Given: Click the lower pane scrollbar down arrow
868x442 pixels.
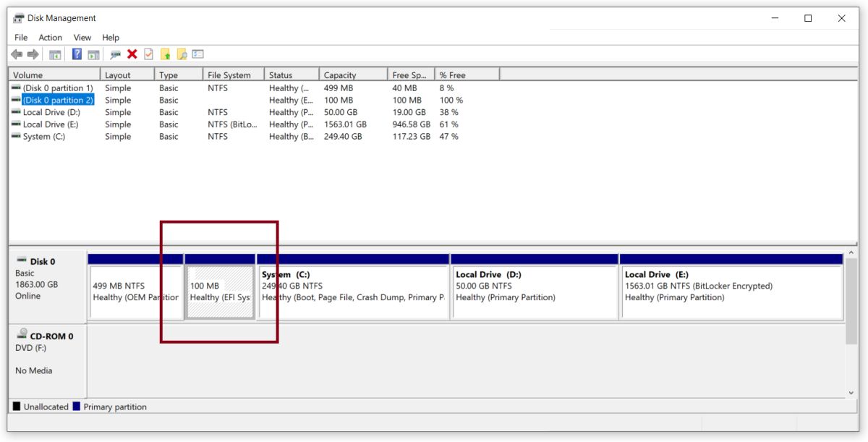Looking at the screenshot, I should click(x=851, y=393).
